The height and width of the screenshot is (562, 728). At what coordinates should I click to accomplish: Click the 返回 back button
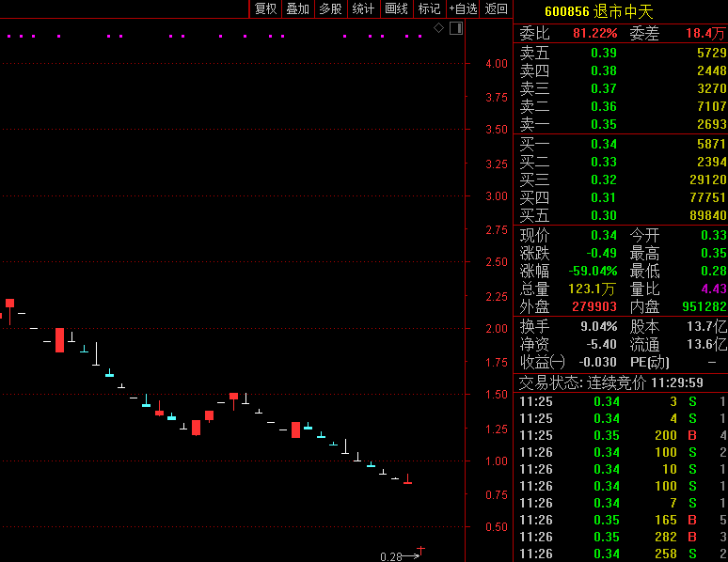(x=496, y=8)
